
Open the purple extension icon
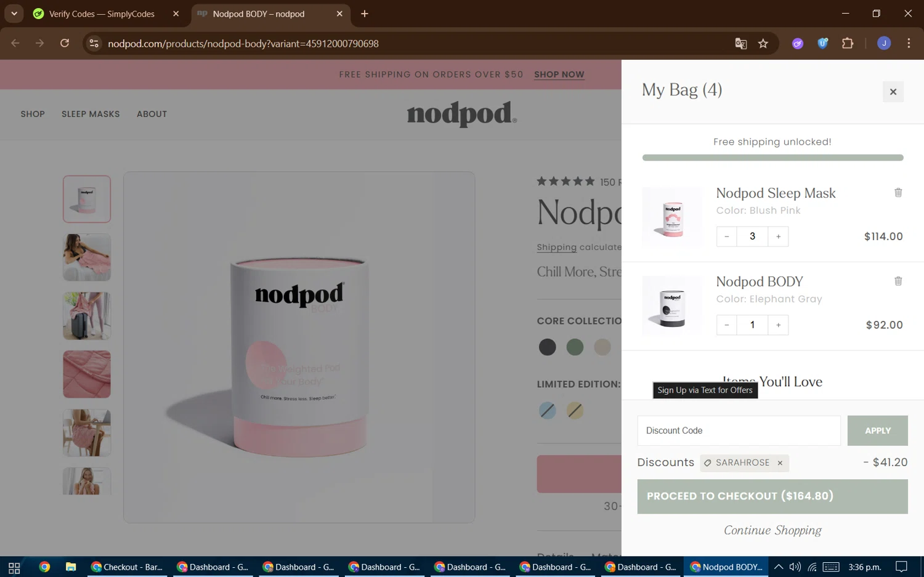click(798, 43)
